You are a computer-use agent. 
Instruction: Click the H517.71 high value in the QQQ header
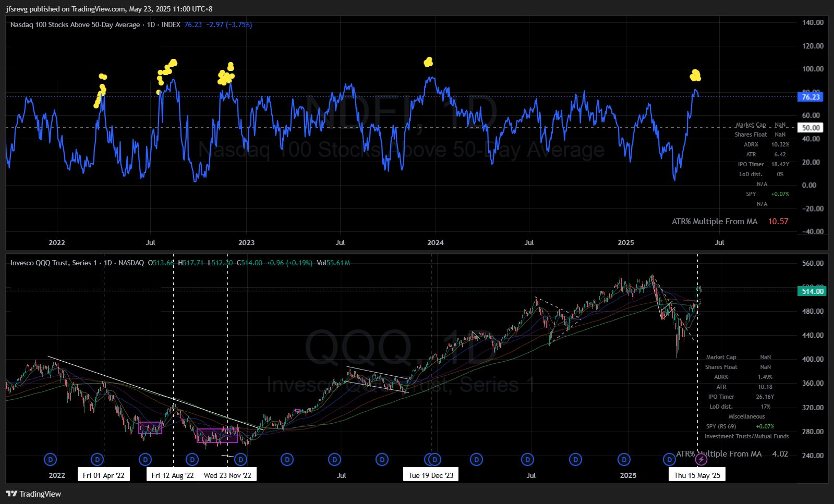tap(191, 263)
